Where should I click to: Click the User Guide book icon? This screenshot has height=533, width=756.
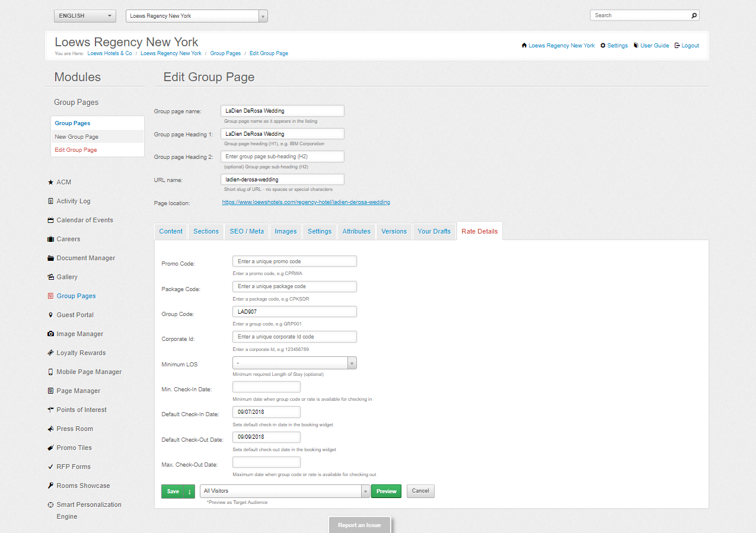pyautogui.click(x=636, y=46)
